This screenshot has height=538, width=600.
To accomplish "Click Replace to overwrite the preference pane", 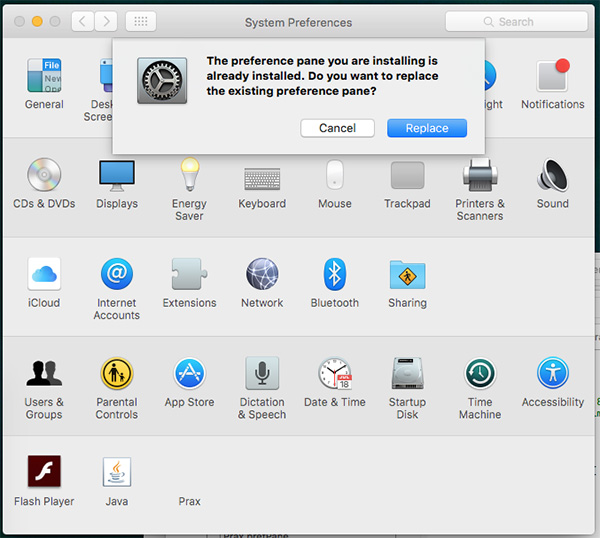I will tap(427, 128).
